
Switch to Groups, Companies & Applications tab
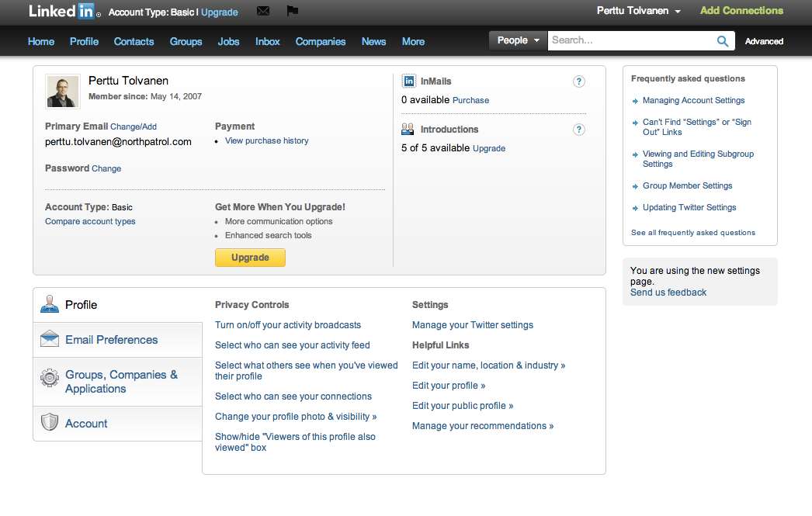pyautogui.click(x=118, y=382)
